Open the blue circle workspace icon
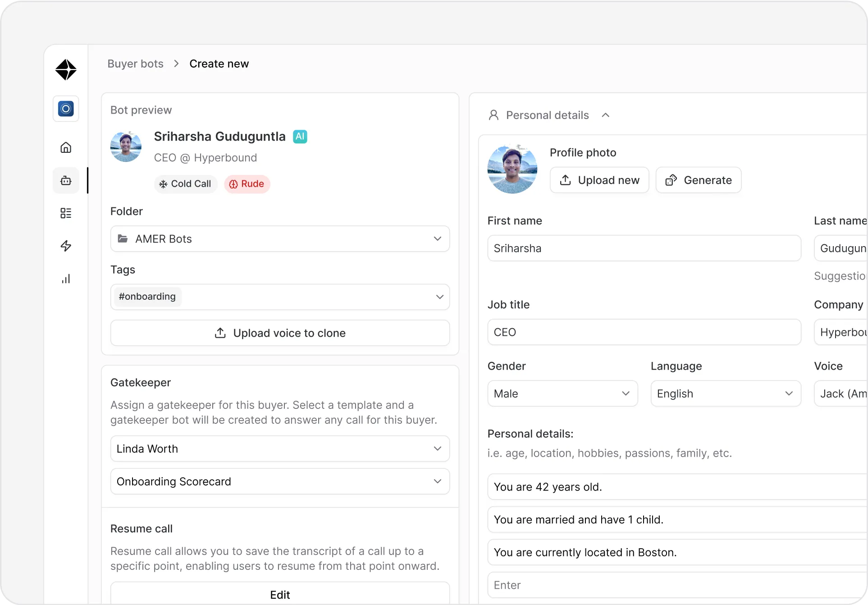Viewport: 868px width, 605px height. coord(66,109)
